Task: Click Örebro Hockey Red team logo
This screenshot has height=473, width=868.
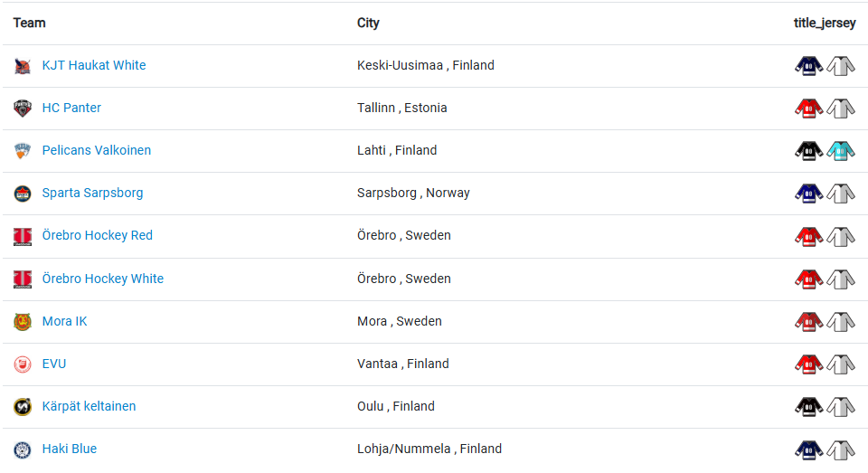Action: tap(23, 236)
